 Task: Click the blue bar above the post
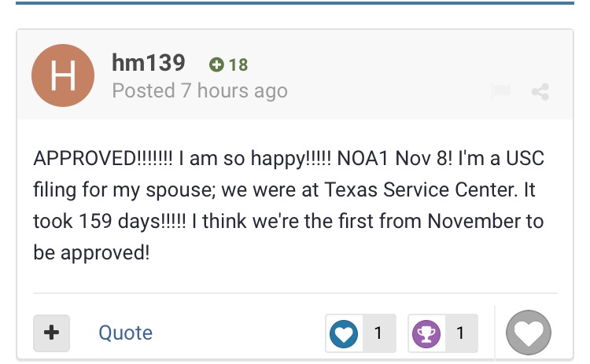pos(295,3)
